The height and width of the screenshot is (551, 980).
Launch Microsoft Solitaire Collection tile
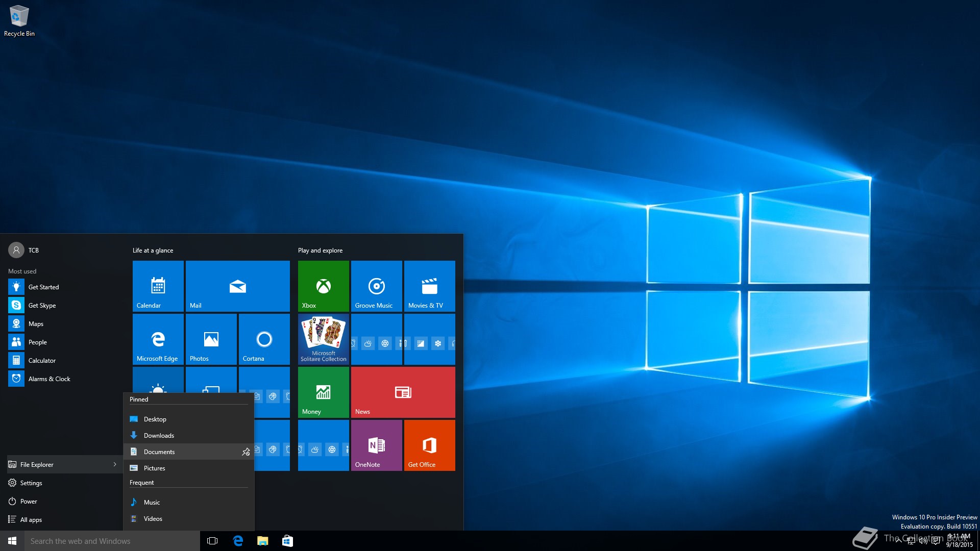click(323, 339)
